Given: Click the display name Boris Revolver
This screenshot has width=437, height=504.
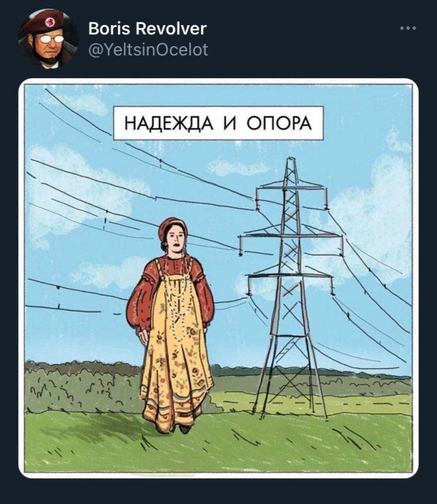Looking at the screenshot, I should coord(147,29).
